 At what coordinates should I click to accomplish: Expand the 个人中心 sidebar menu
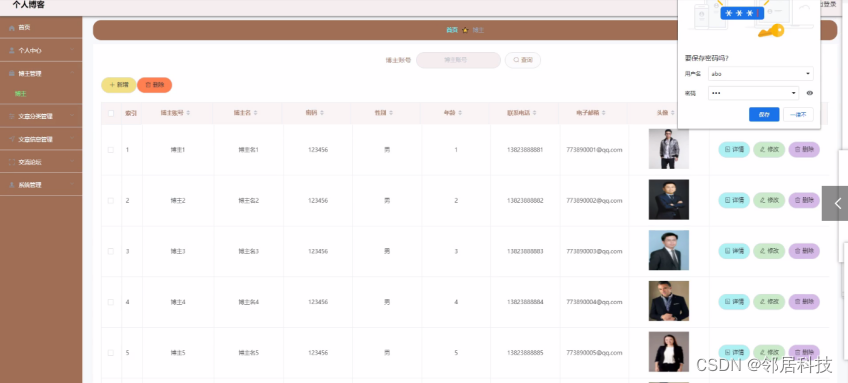click(41, 50)
